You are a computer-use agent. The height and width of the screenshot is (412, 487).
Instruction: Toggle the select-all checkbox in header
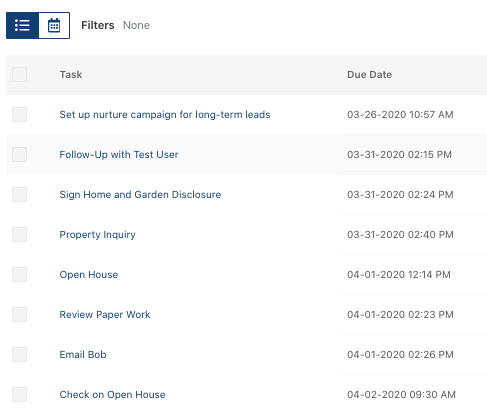point(20,74)
